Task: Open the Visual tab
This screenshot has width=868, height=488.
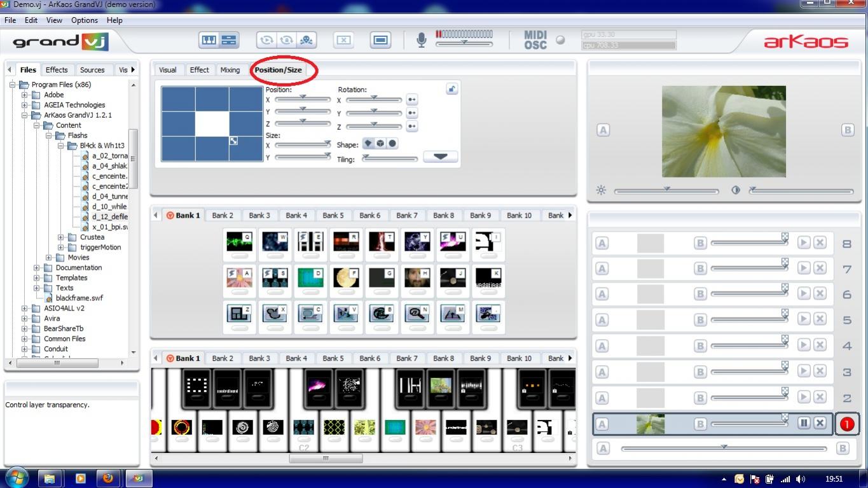Action: coord(168,70)
